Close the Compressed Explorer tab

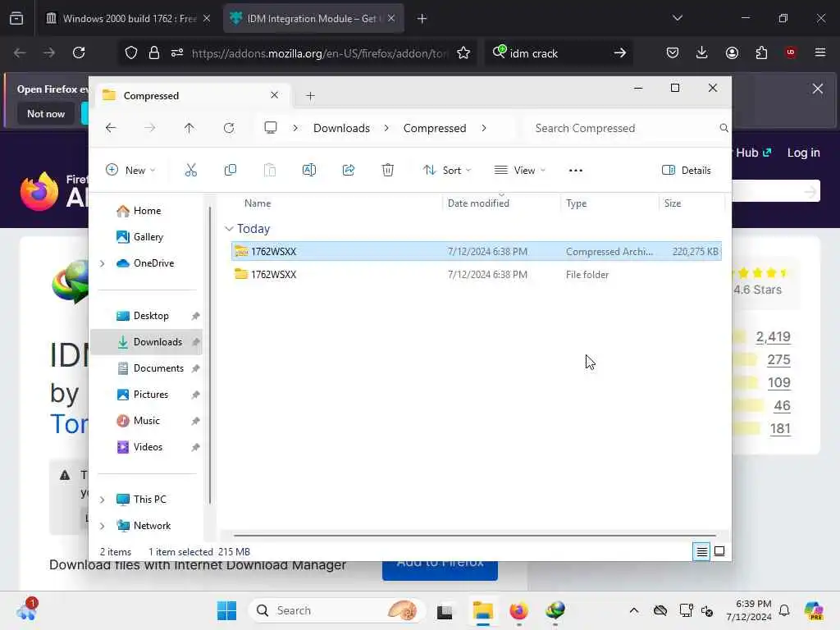274,95
